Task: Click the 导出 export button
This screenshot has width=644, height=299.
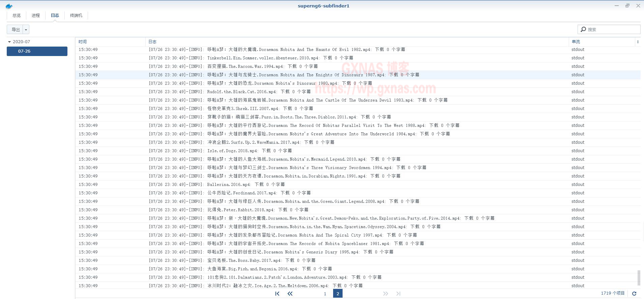Action: 16,30
